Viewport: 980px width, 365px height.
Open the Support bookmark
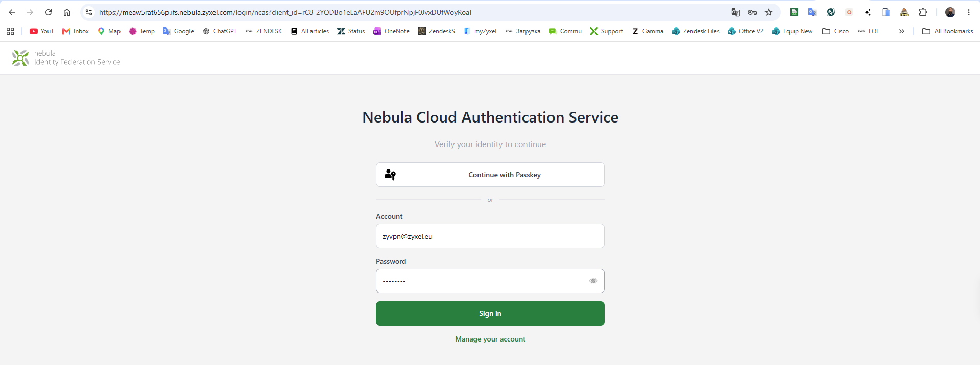click(x=607, y=31)
